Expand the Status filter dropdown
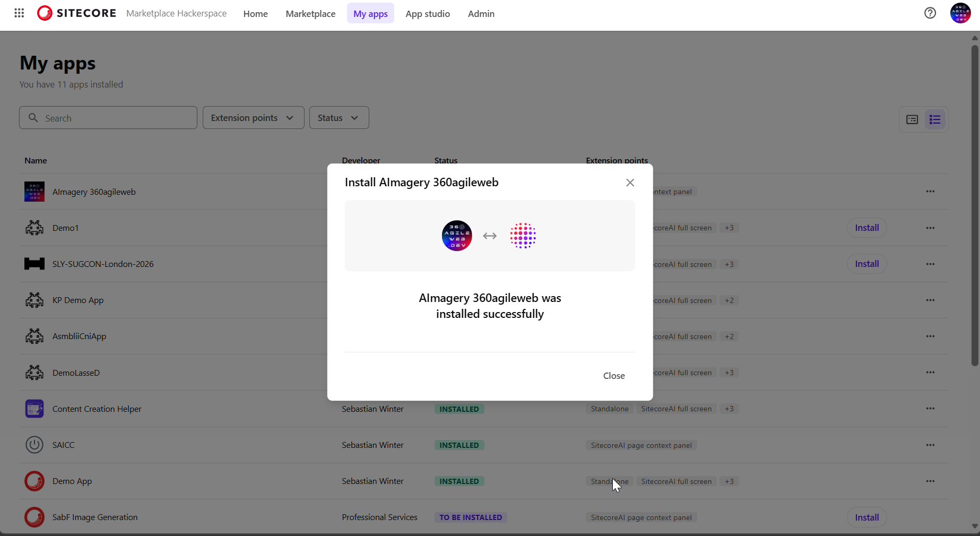 click(x=339, y=118)
